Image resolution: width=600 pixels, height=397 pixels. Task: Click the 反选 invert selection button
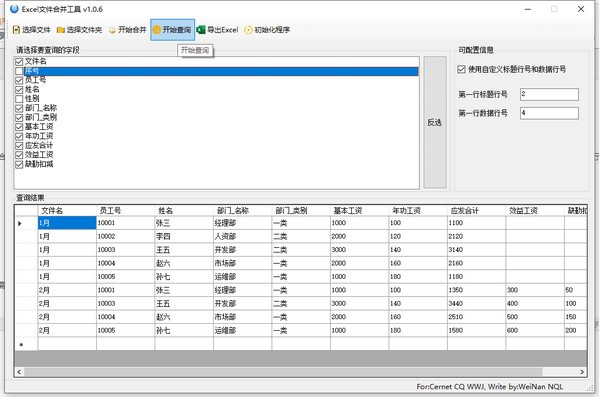pyautogui.click(x=435, y=123)
